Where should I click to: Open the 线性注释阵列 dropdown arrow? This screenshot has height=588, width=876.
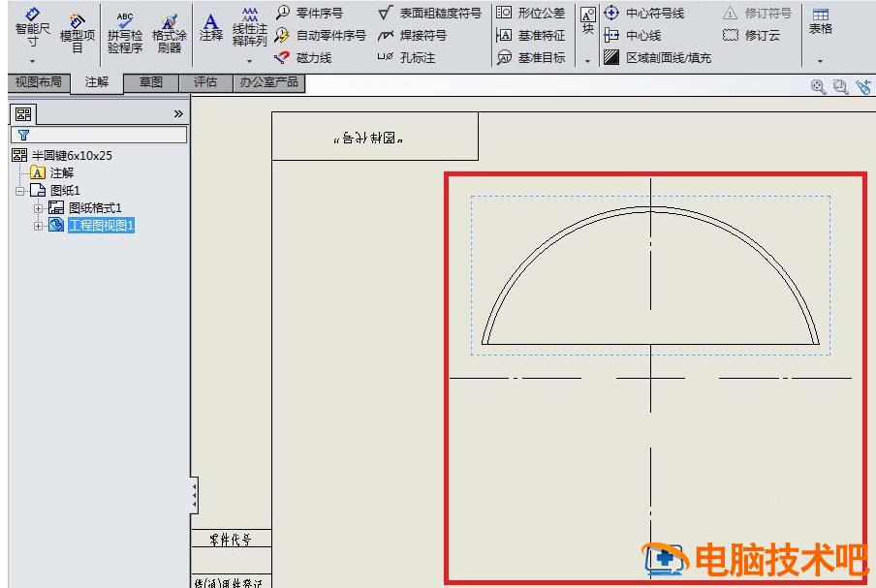[x=249, y=61]
